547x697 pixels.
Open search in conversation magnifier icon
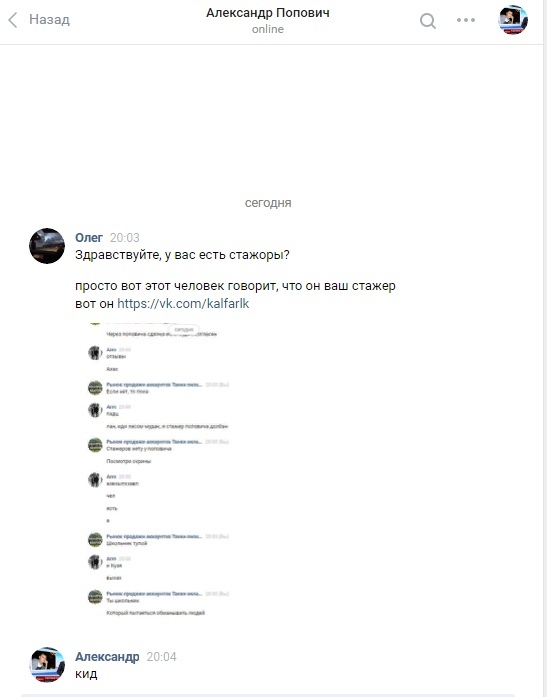click(x=427, y=20)
